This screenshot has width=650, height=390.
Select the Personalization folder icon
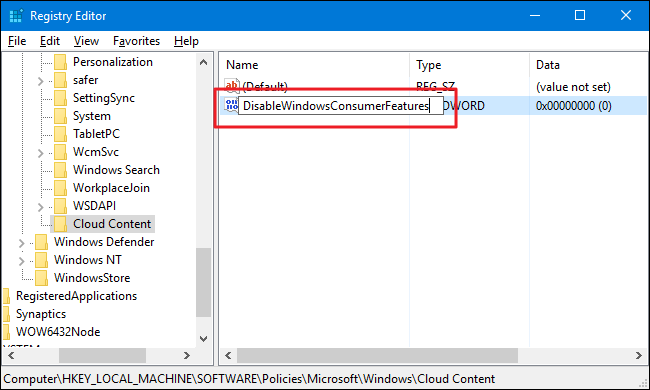tap(61, 62)
